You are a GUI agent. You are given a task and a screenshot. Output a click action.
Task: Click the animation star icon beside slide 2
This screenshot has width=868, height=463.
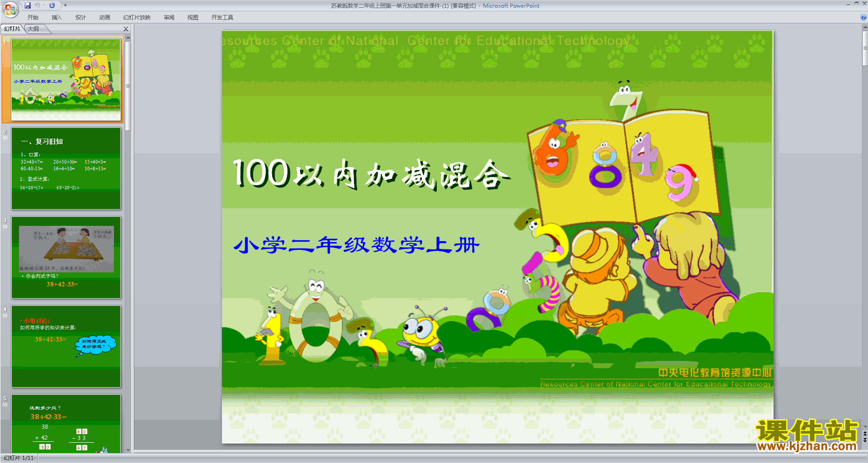click(x=5, y=137)
